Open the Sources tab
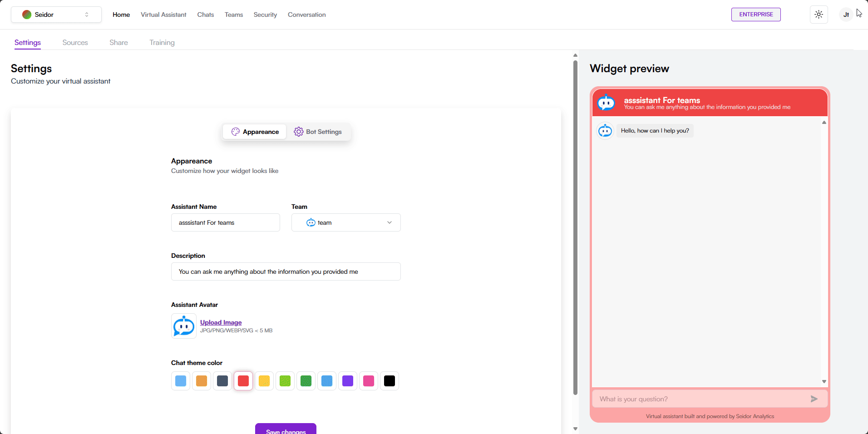This screenshot has width=868, height=434. pyautogui.click(x=75, y=43)
